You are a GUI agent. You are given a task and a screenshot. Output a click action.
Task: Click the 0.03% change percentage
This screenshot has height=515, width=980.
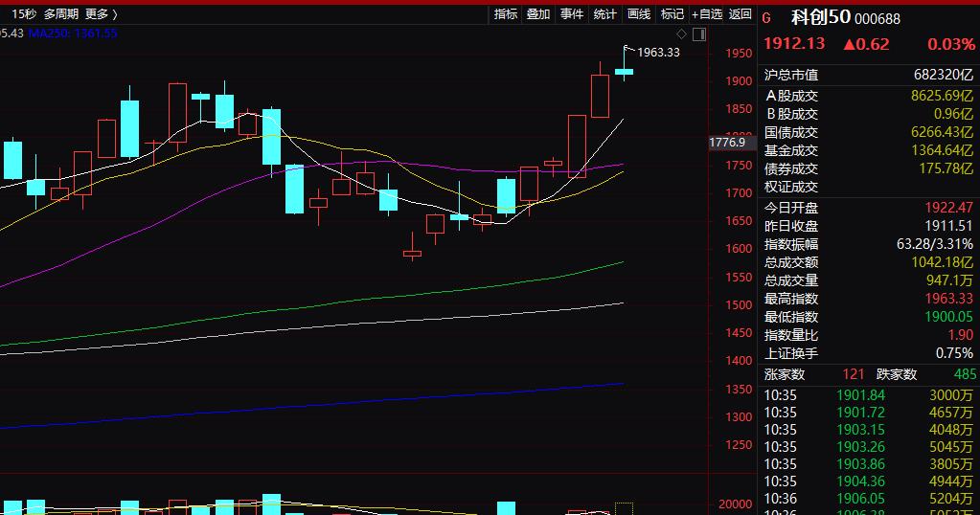coord(950,44)
